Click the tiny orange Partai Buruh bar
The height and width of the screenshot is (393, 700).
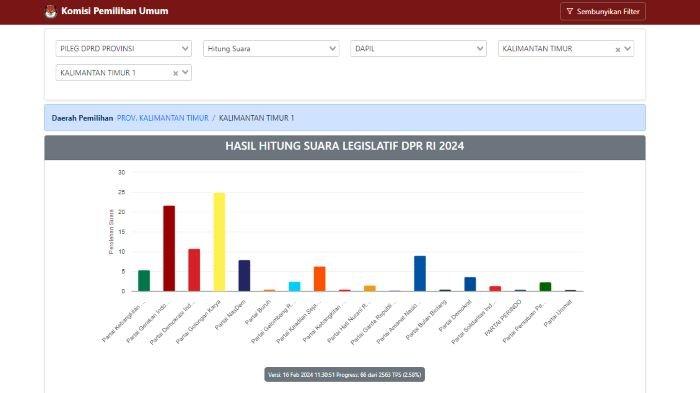pos(269,290)
